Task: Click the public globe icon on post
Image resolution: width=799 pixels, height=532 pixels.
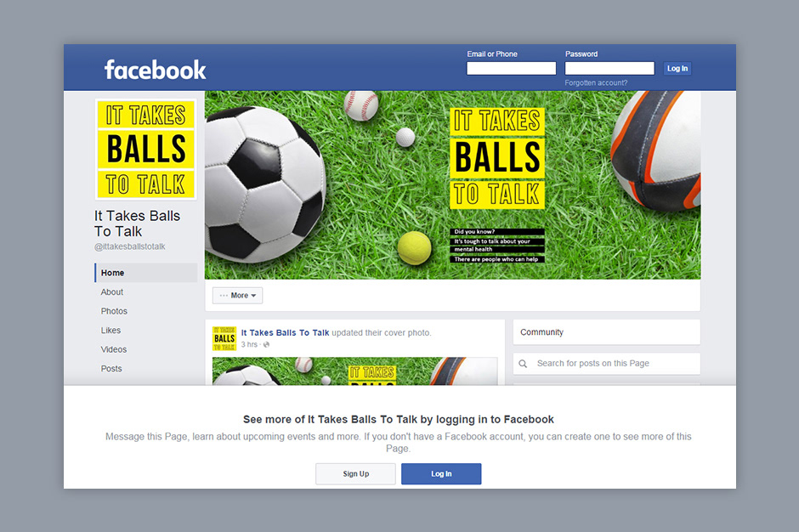Action: tap(267, 345)
